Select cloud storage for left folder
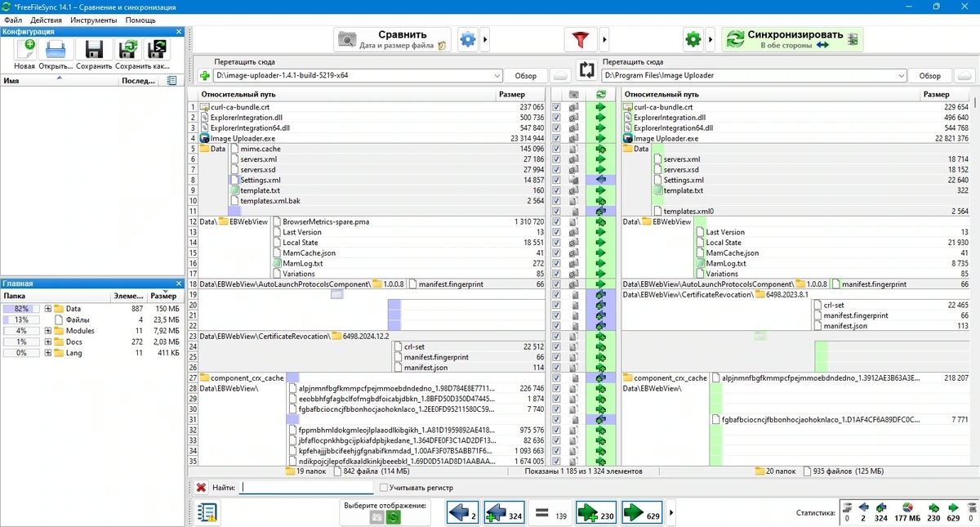This screenshot has height=527, width=980. [x=559, y=76]
